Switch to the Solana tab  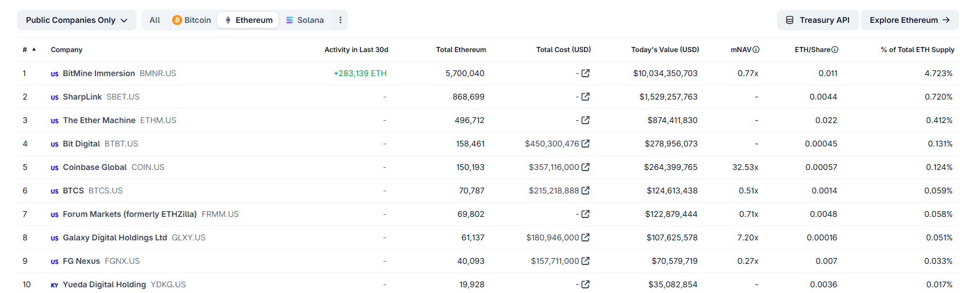(x=305, y=20)
